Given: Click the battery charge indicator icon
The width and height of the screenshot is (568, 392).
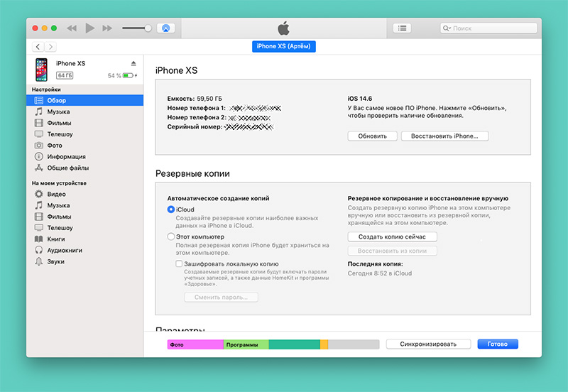Looking at the screenshot, I should point(129,75).
